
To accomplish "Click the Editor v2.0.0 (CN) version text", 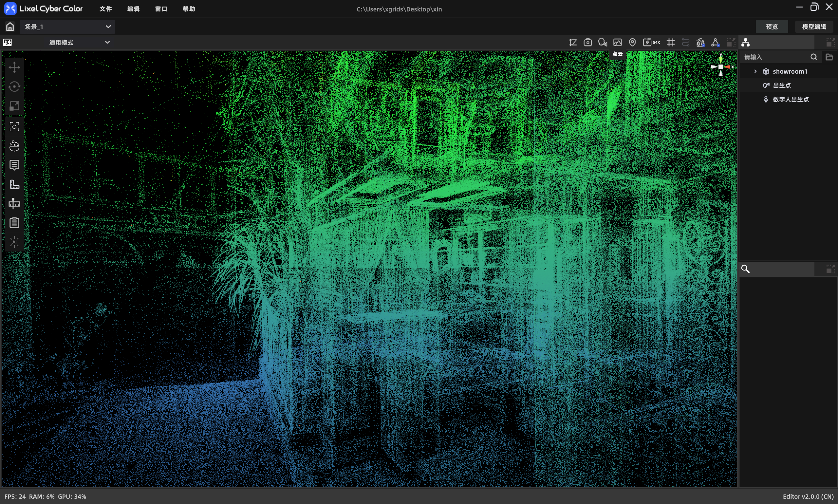I will [808, 496].
